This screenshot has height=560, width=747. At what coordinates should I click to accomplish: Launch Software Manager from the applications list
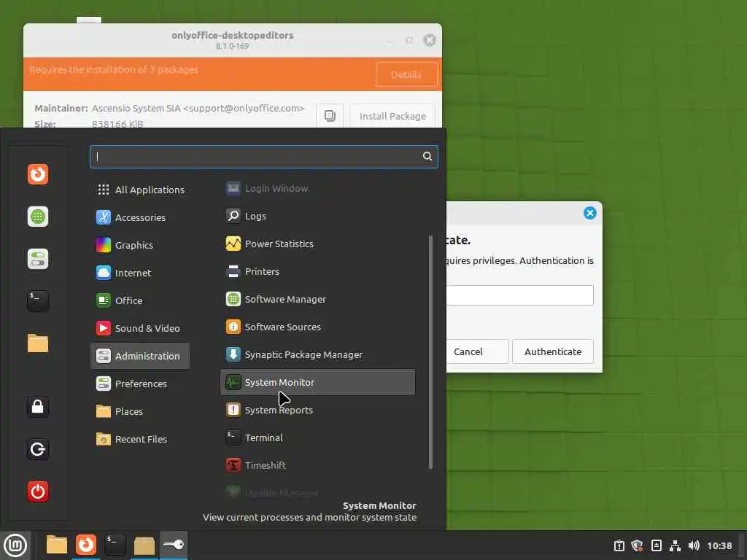click(x=317, y=299)
